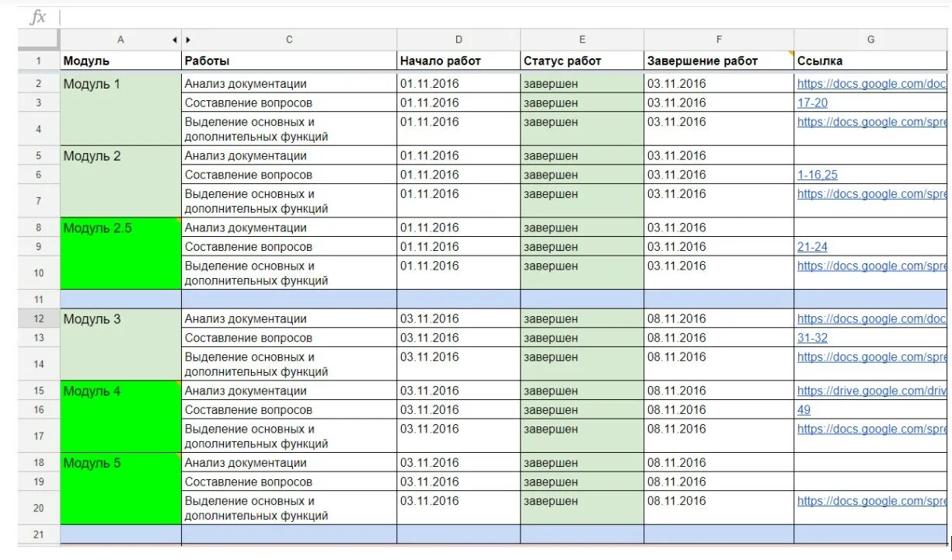Open the '31-32' link
Viewport: 952px width, 560px height.
click(812, 338)
